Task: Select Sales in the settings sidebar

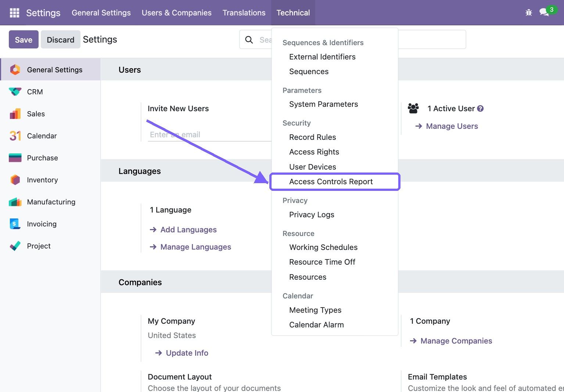Action: (50, 114)
